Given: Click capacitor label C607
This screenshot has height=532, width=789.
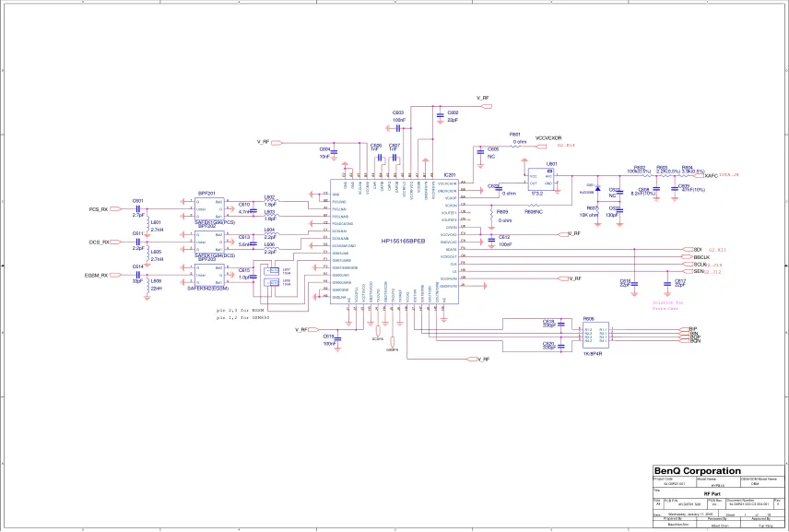Looking at the screenshot, I should click(x=394, y=146).
